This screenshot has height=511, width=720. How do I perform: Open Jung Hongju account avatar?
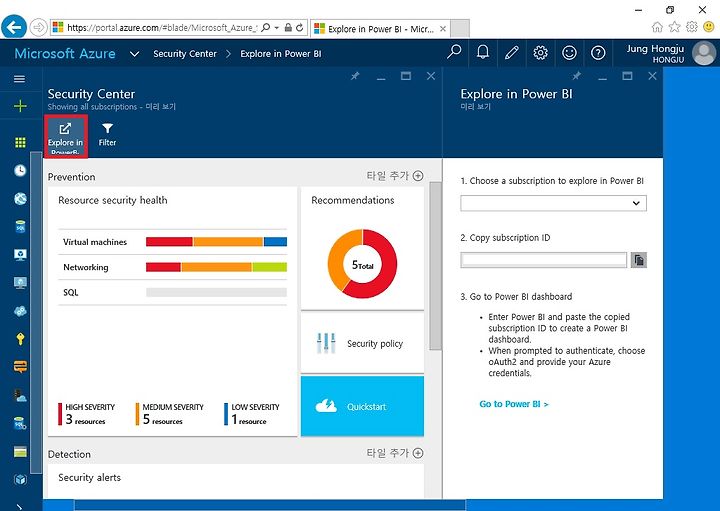[703, 53]
